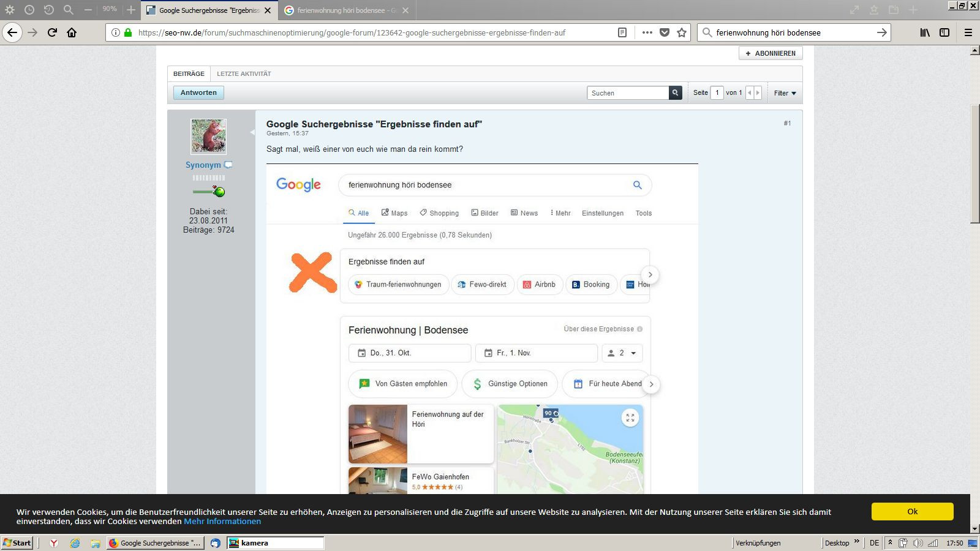Click the forum search magnifier button
980x551 pixels.
(x=675, y=93)
